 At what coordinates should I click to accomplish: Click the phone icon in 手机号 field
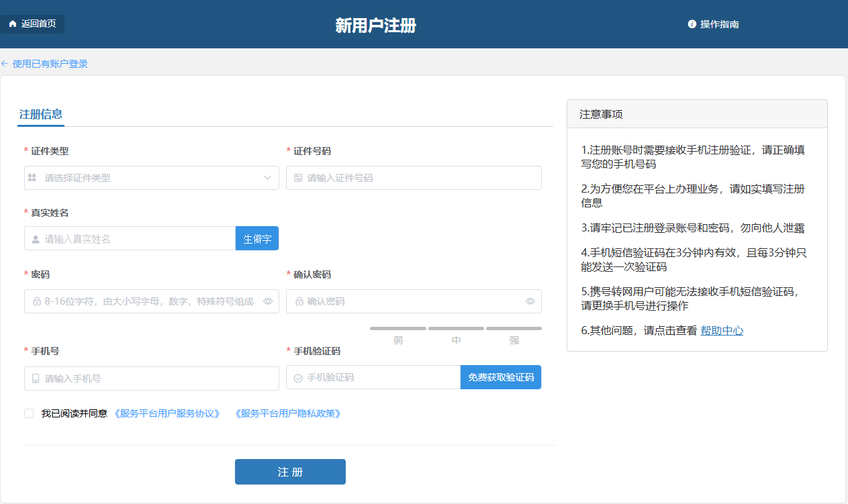pos(36,379)
